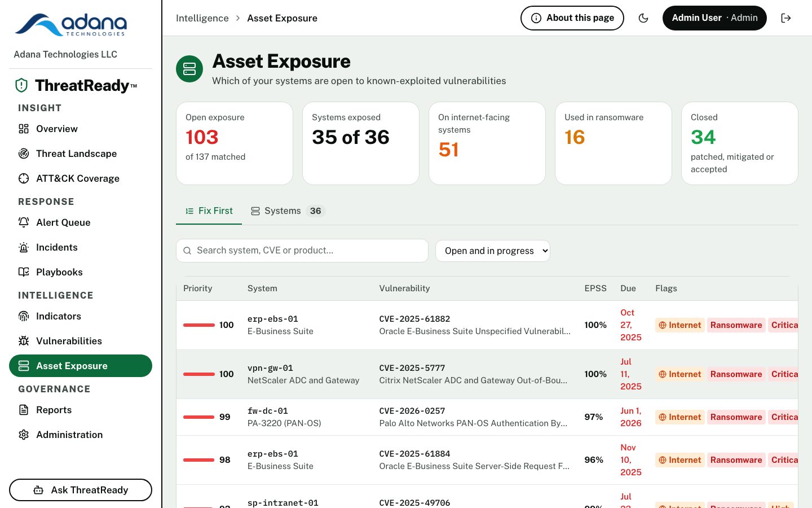Sort by the EPSS column header
The width and height of the screenshot is (812, 508).
point(595,288)
